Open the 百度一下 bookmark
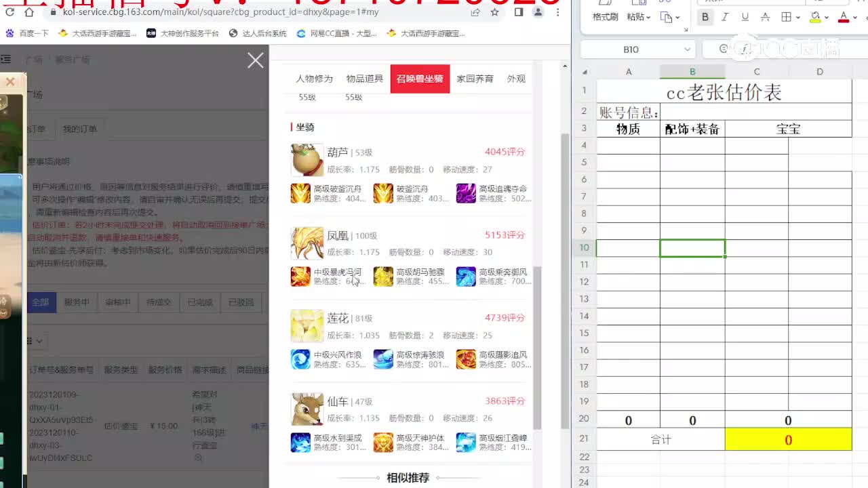 27,33
